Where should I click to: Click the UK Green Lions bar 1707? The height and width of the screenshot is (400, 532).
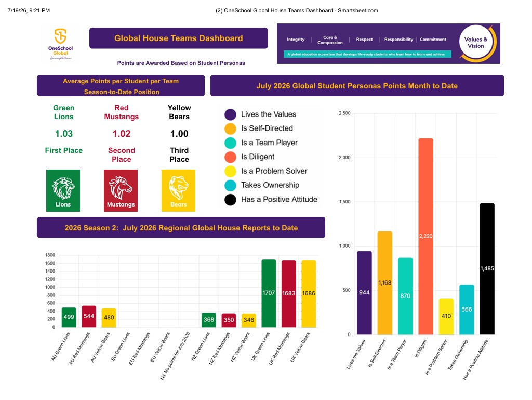(x=269, y=293)
